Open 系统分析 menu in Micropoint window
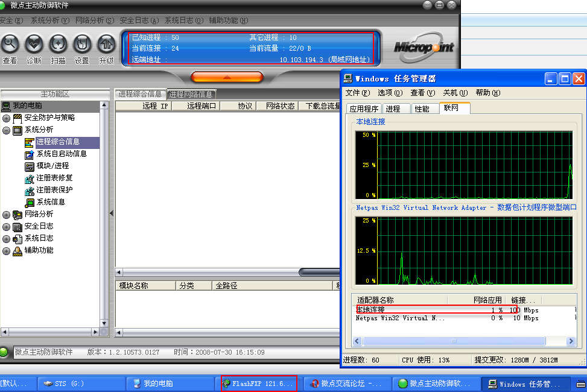 click(50, 21)
